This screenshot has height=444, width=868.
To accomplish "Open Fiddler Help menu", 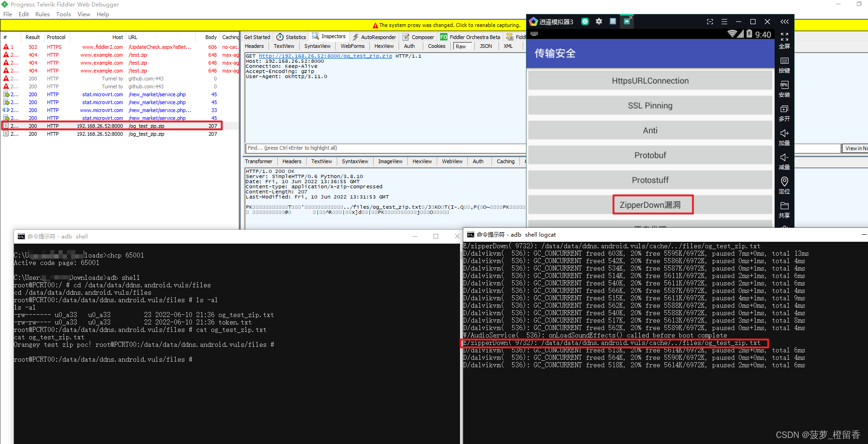I will [103, 14].
